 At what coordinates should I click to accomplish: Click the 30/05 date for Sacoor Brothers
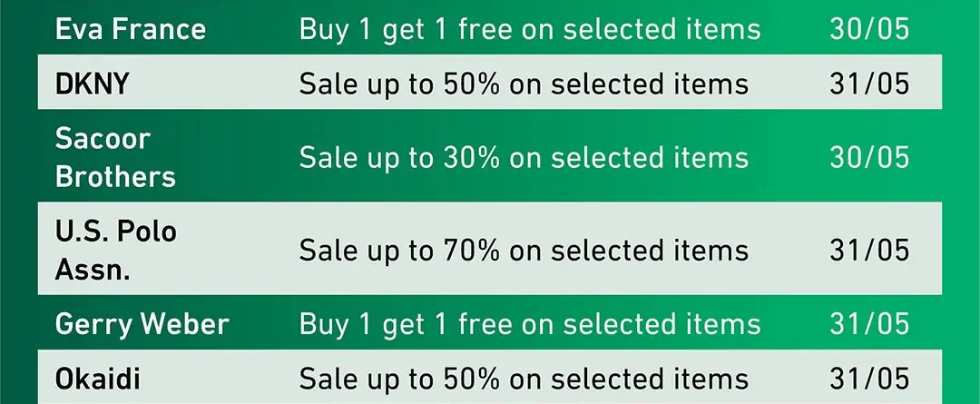tap(868, 157)
